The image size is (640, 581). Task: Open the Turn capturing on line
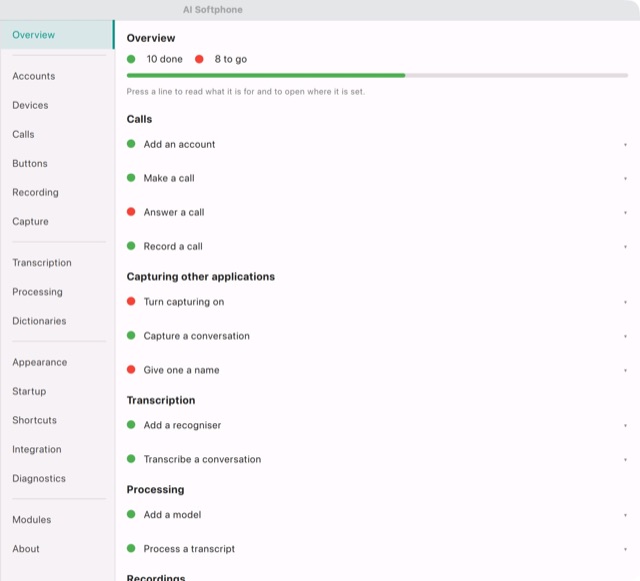point(377,302)
